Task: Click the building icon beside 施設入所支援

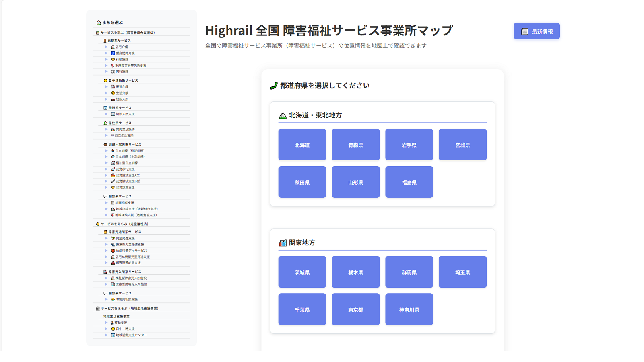Action: 113,114
